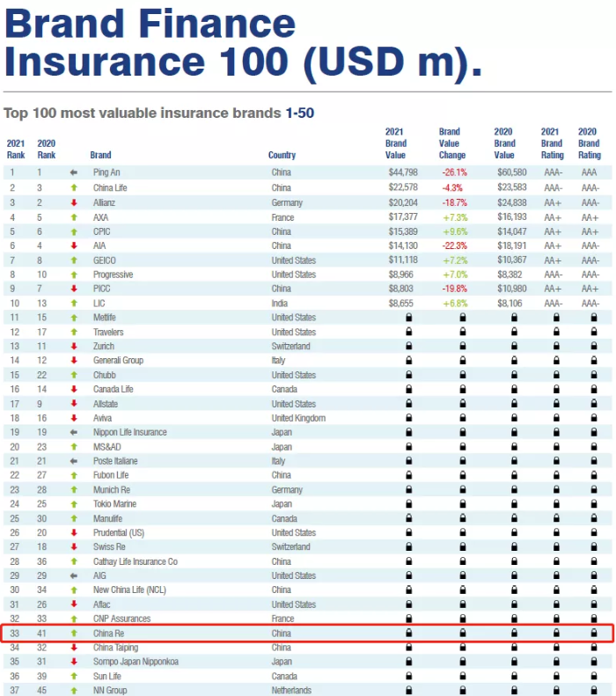Click the brand name Progressive
Screen dimensions: 616x696
[x=113, y=275]
